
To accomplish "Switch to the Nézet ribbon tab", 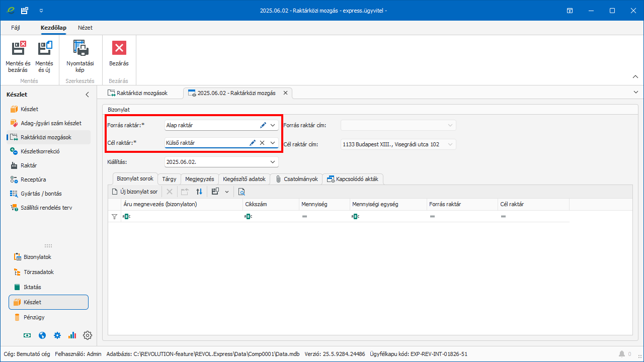I will [85, 28].
